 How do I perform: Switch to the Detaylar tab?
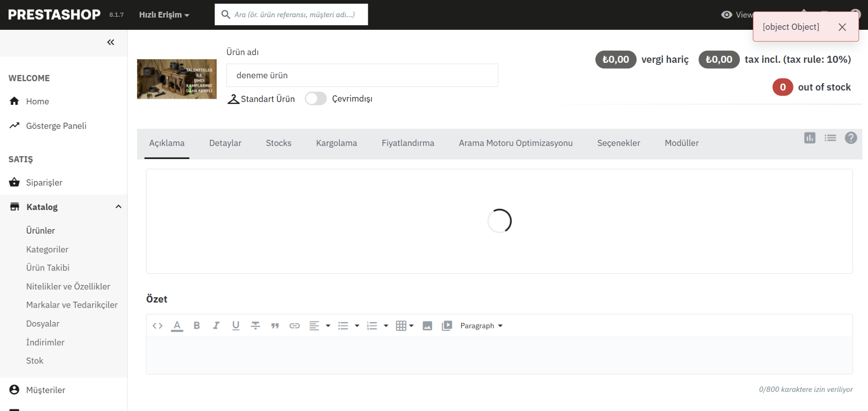(x=225, y=143)
